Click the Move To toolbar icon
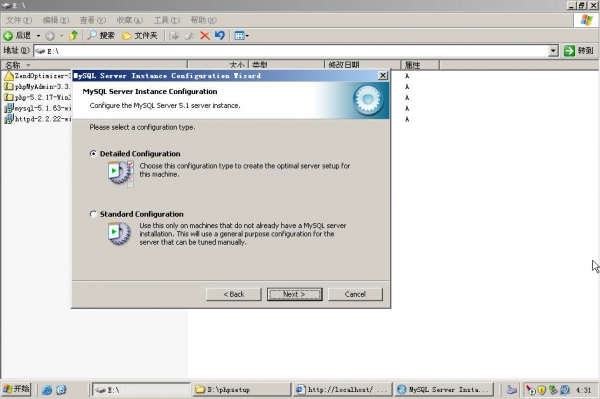 pyautogui.click(x=174, y=36)
